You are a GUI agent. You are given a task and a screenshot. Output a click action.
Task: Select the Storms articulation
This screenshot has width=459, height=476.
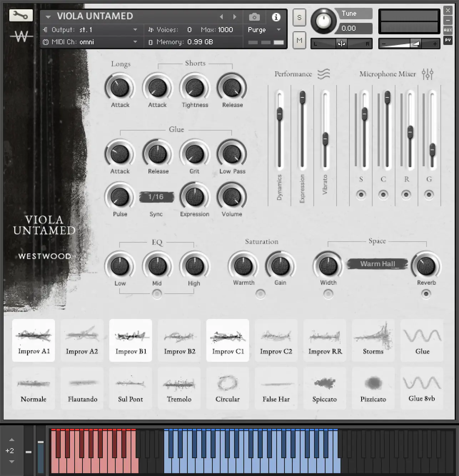373,340
